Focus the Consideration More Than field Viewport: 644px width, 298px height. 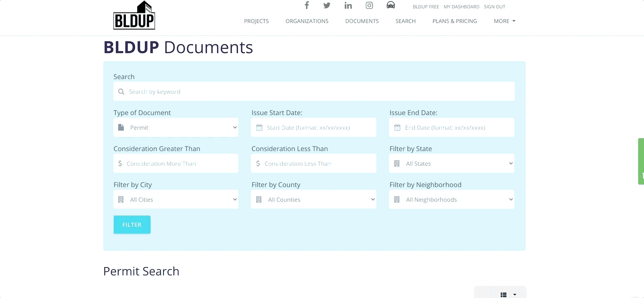pyautogui.click(x=176, y=163)
